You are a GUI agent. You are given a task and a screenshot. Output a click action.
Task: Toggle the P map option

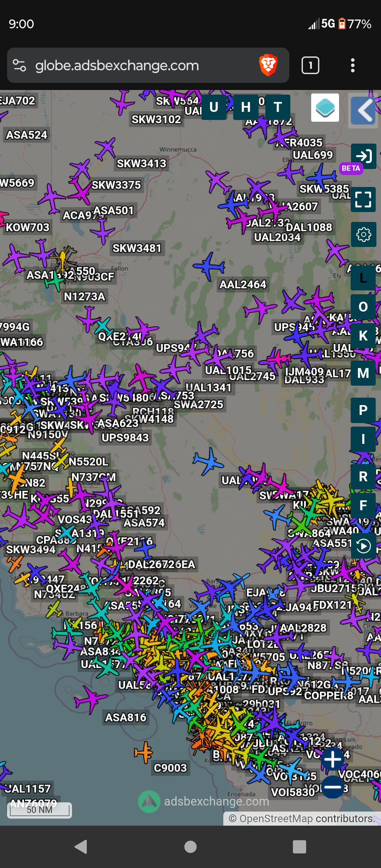pos(363,410)
